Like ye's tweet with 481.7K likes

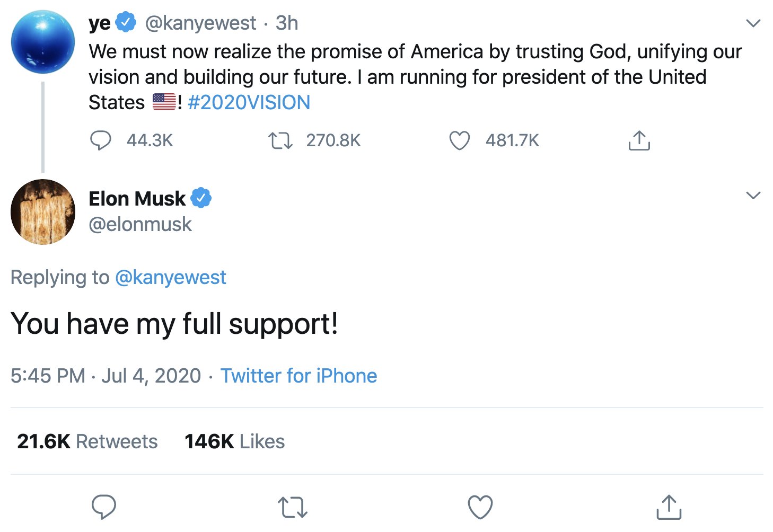tap(459, 140)
